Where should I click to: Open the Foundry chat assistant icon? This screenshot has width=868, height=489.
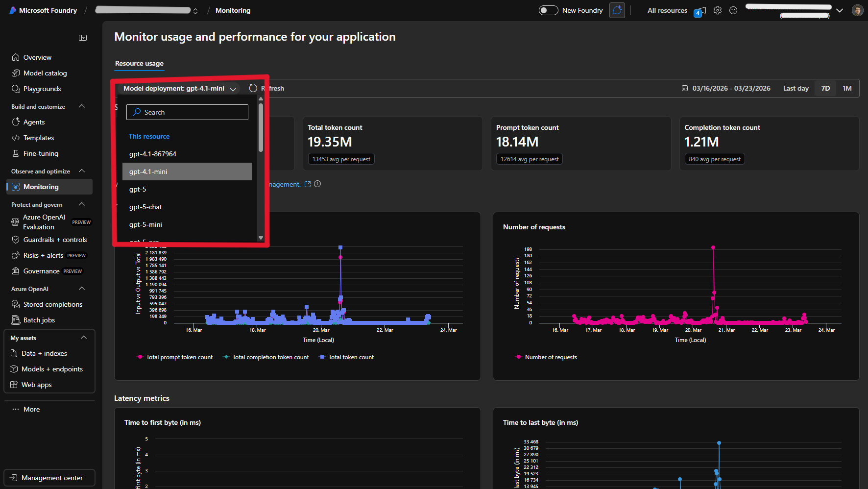coord(617,10)
